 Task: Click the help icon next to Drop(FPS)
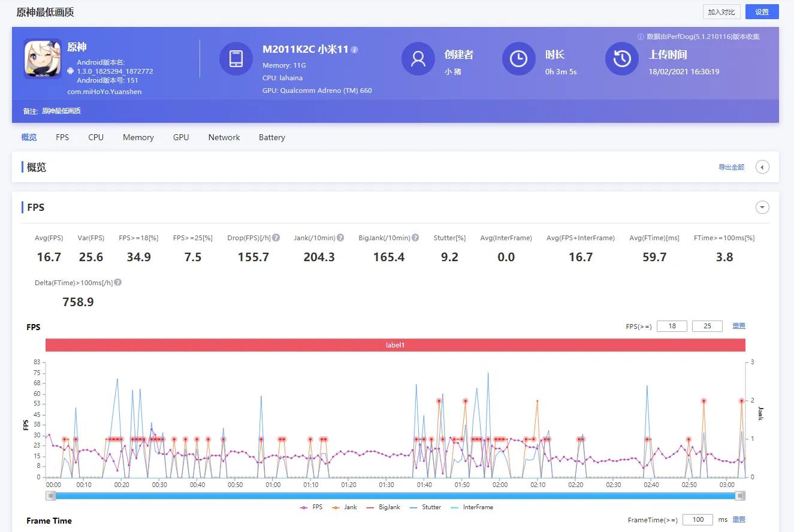coord(276,238)
